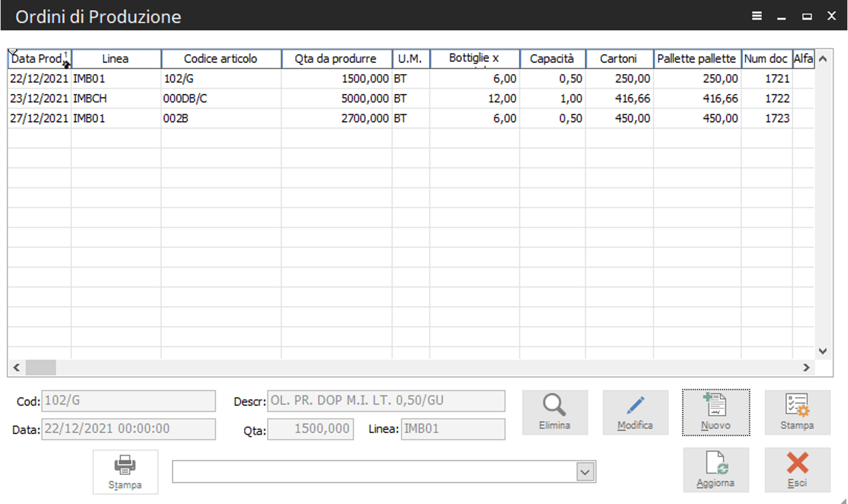Screen dimensions: 848x504
Task: Click article code 002B
Action: coord(221,119)
